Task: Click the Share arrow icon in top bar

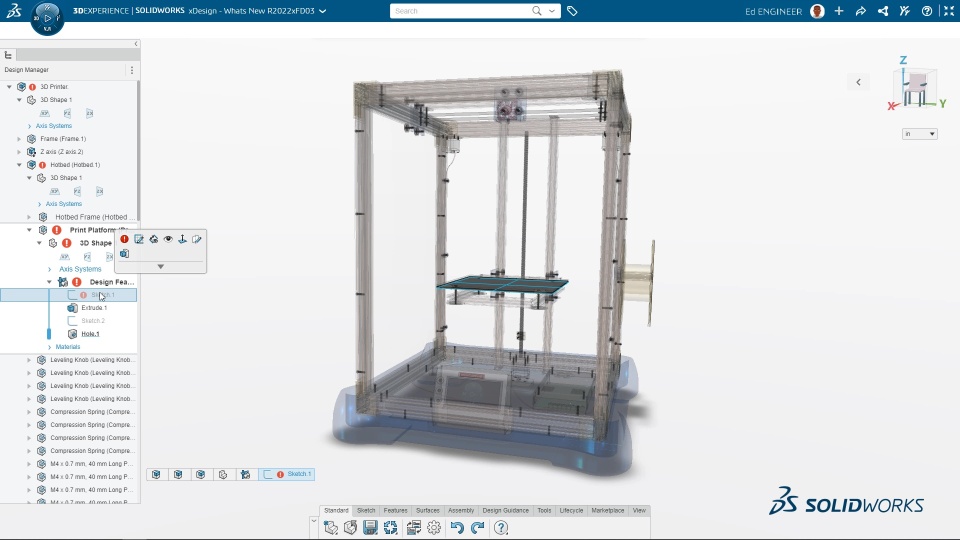Action: pyautogui.click(x=861, y=11)
